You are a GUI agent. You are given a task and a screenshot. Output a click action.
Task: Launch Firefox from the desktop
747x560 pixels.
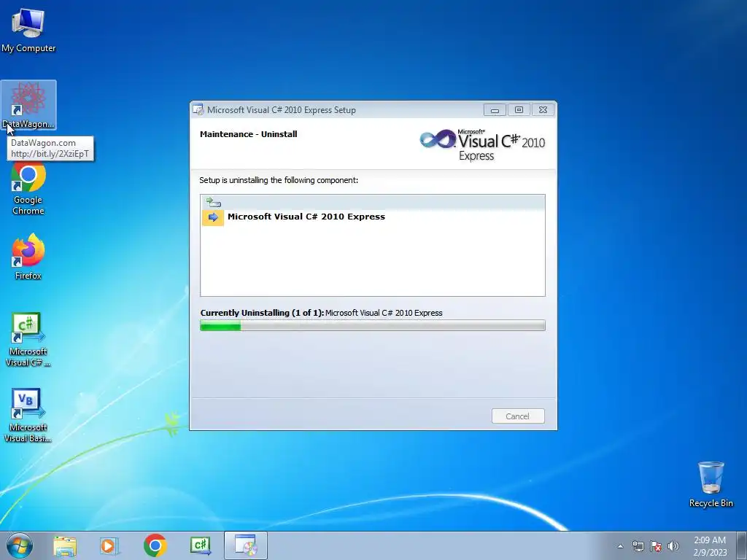(x=28, y=256)
